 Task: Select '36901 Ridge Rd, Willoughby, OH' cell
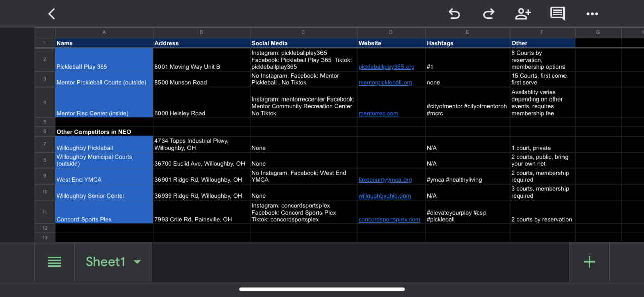pos(202,176)
